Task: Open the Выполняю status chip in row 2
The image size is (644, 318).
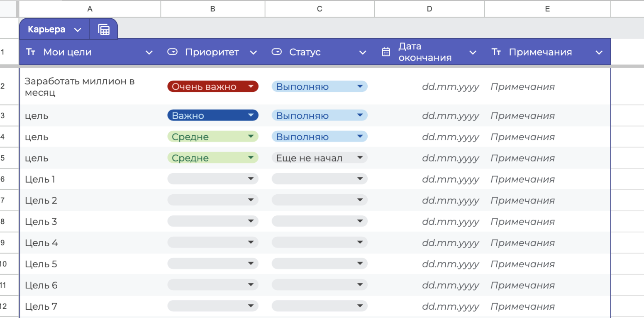Action: click(x=320, y=86)
